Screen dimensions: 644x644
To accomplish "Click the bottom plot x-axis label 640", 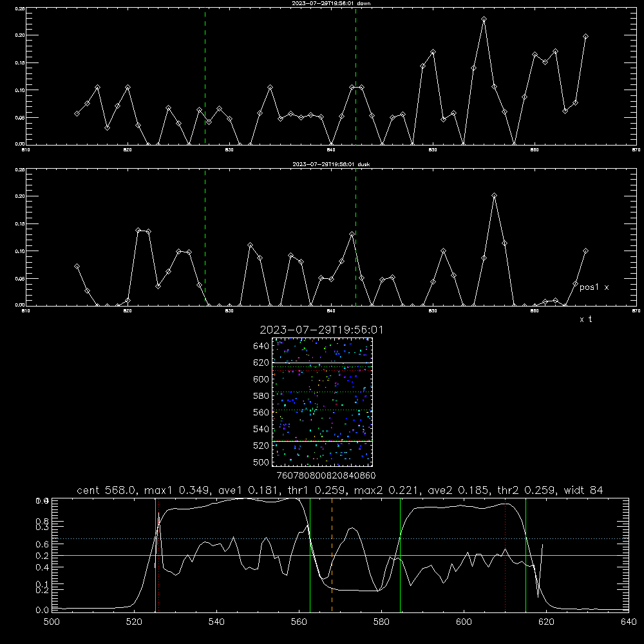I will 629,622.
